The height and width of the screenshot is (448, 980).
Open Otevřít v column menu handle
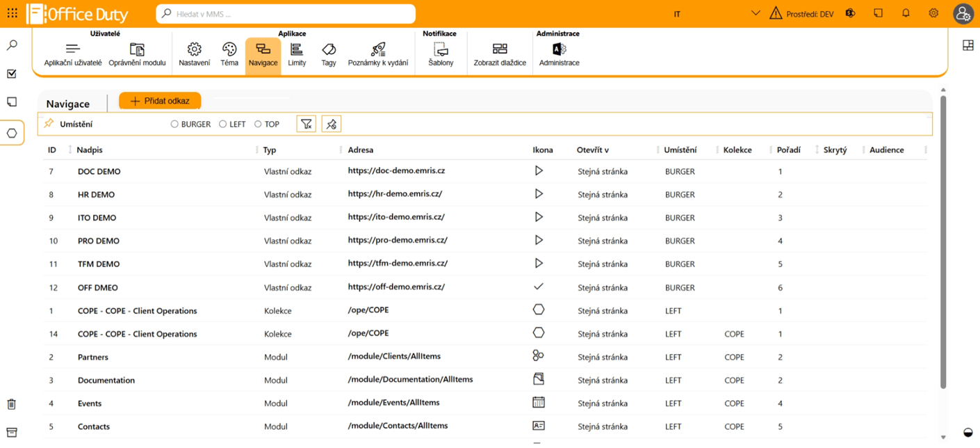coord(658,150)
